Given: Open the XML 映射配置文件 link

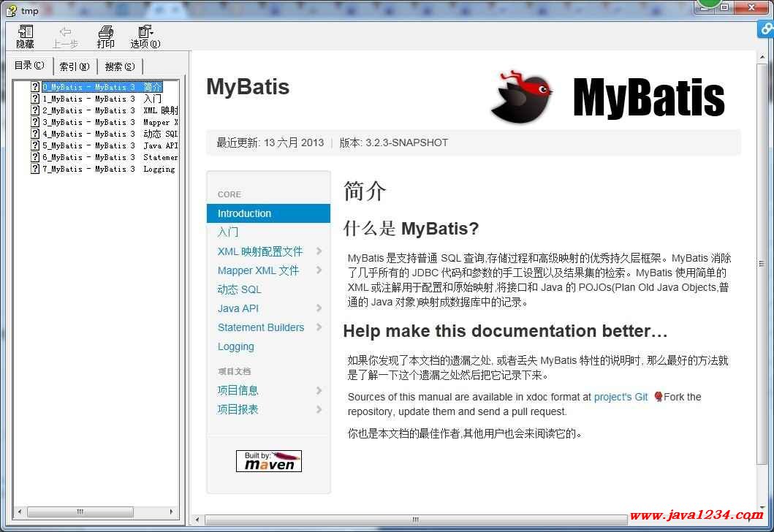Looking at the screenshot, I should point(260,251).
